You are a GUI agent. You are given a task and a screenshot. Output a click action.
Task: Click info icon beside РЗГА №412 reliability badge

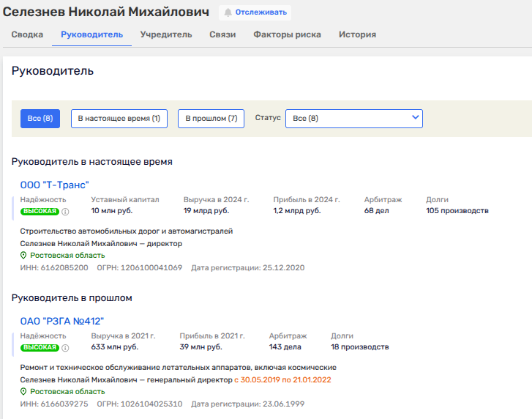(65, 348)
